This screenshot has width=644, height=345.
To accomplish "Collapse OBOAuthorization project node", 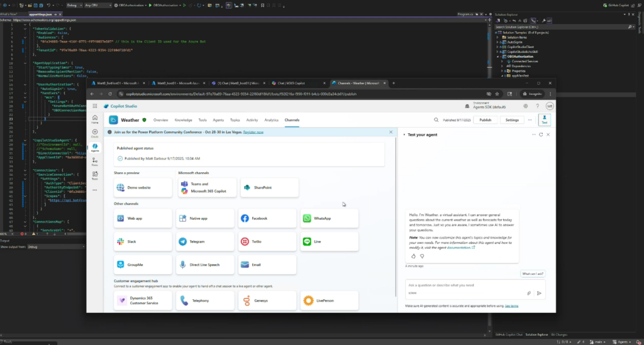I will pos(497,57).
